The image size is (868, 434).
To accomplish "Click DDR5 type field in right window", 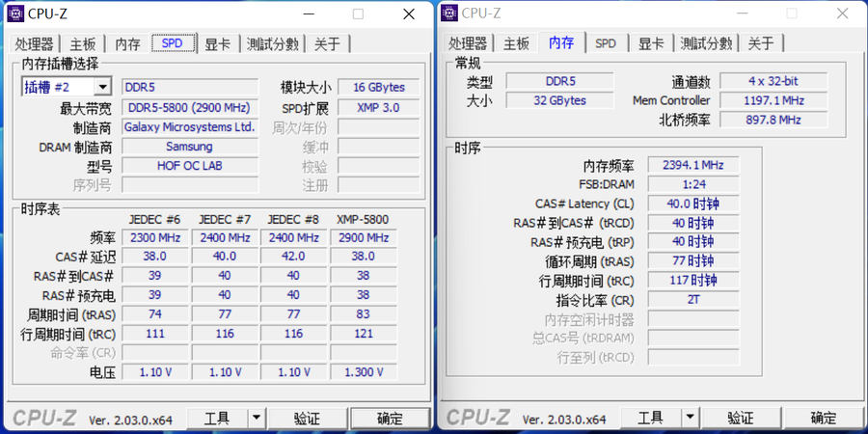I will [559, 81].
